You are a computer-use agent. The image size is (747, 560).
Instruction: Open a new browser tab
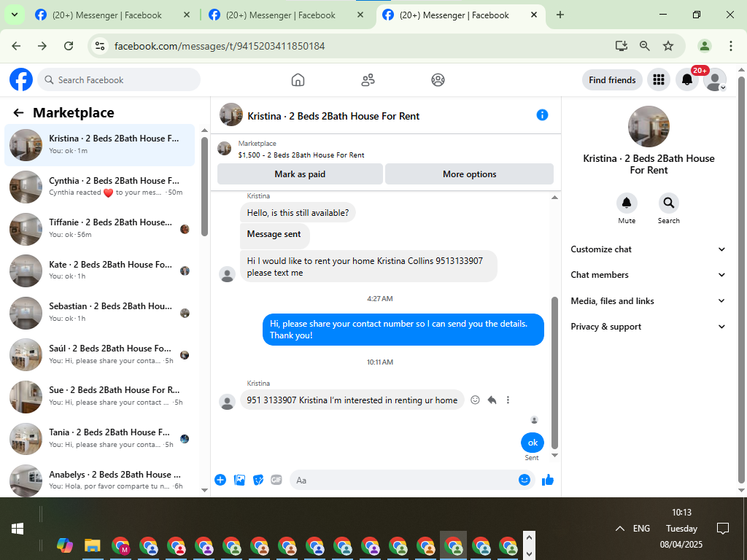[x=560, y=15]
